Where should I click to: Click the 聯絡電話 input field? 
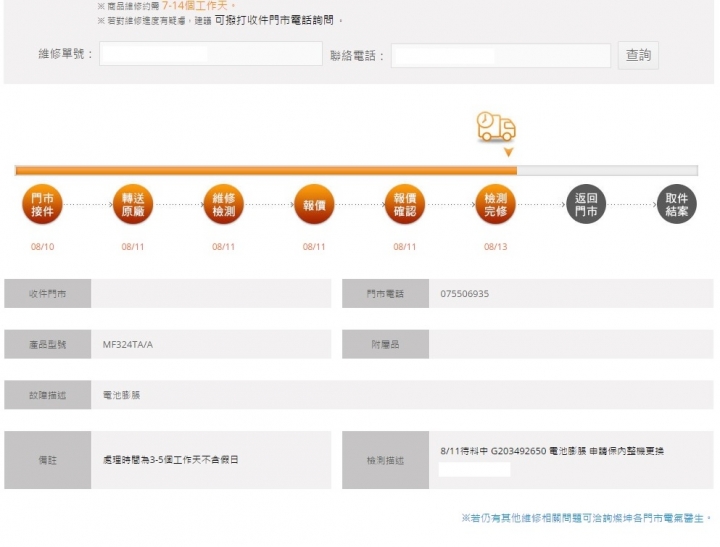point(501,56)
